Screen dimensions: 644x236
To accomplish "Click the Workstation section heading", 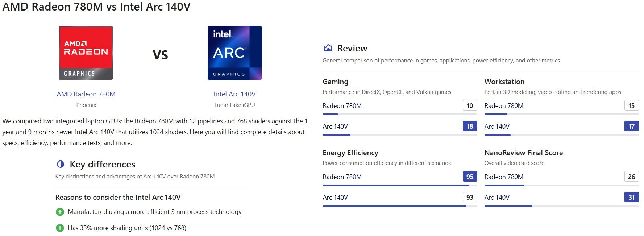I will 504,82.
